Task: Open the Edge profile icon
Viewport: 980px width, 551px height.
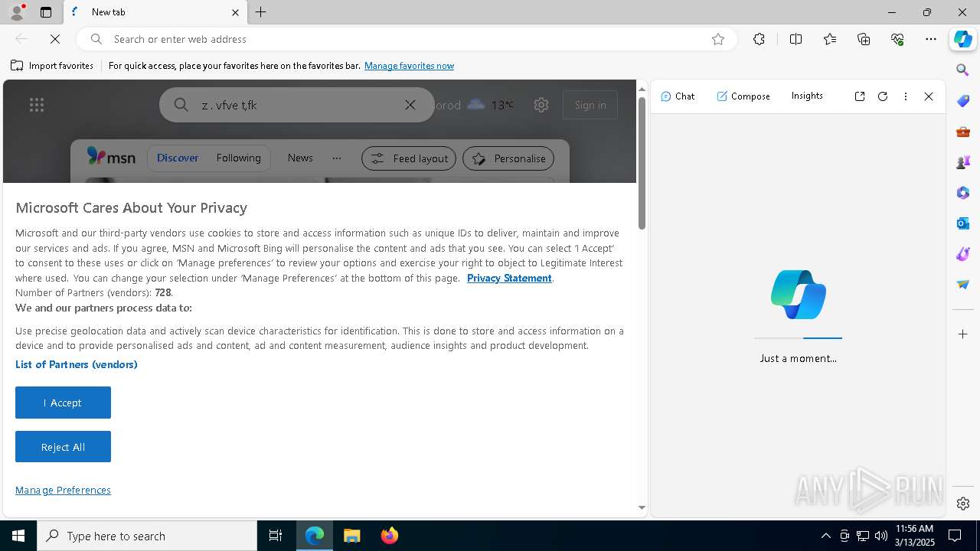Action: (16, 12)
